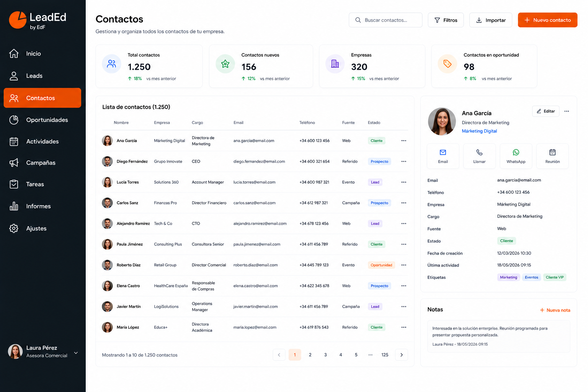Open row options for Roberto Díaz

(x=403, y=265)
